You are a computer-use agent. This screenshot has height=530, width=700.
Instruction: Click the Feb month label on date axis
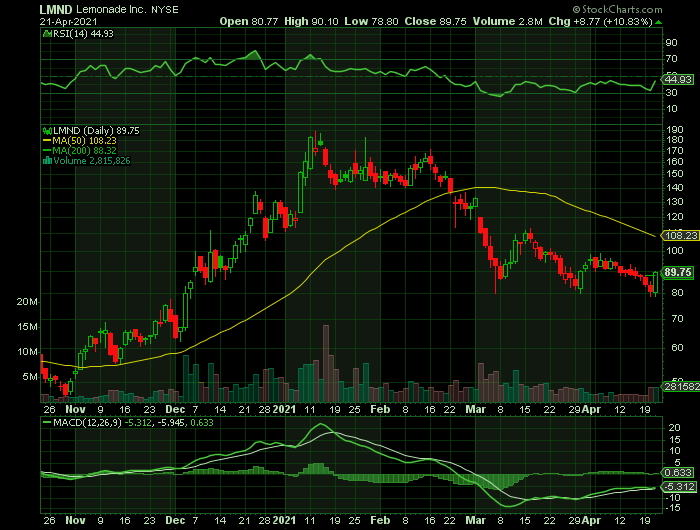pos(379,410)
